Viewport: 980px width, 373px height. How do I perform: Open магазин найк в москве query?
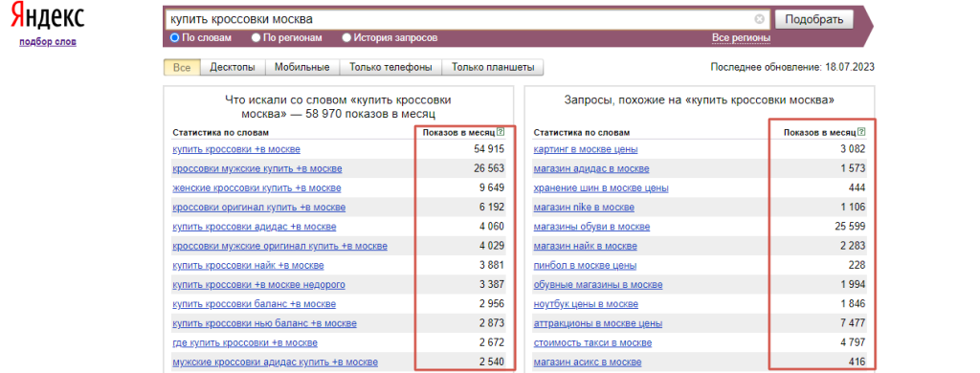586,246
